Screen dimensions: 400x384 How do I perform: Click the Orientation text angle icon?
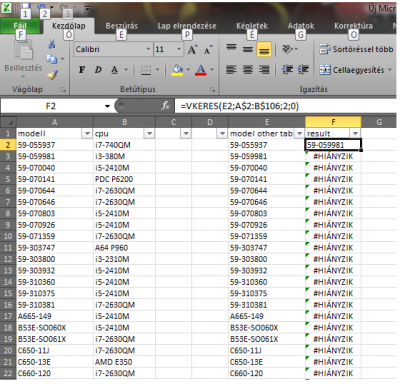[x=287, y=49]
